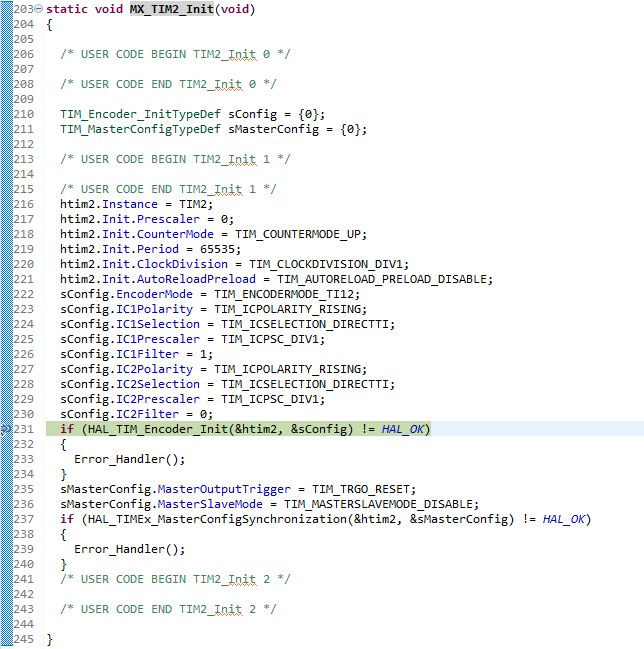The image size is (644, 649).
Task: Click the 'USER CODE END TIM2_Init 1' comment
Action: click(x=168, y=189)
